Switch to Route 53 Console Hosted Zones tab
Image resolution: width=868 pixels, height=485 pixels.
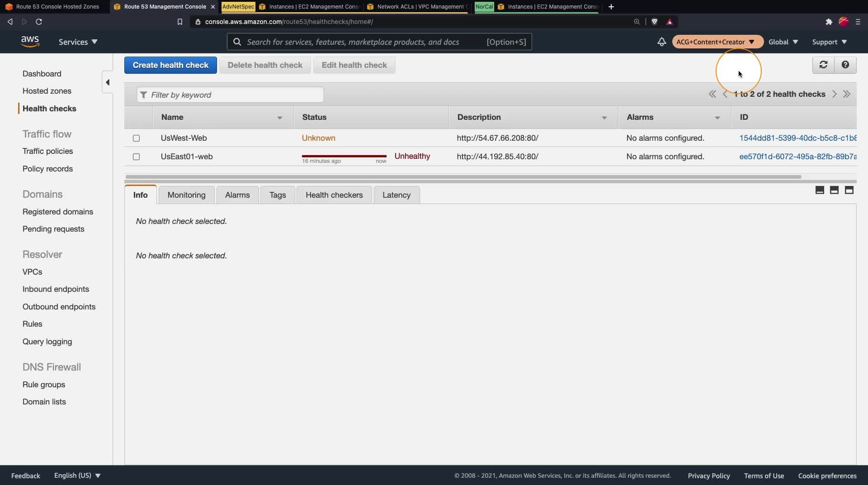pyautogui.click(x=54, y=7)
